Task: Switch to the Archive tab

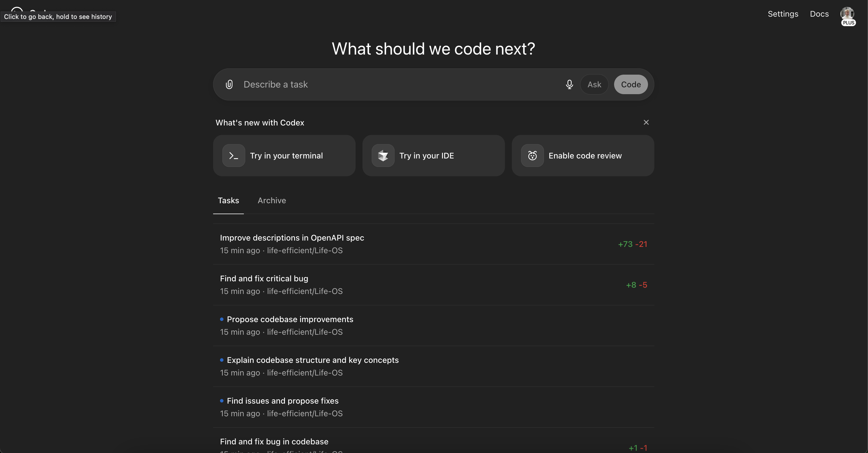Action: coord(272,200)
